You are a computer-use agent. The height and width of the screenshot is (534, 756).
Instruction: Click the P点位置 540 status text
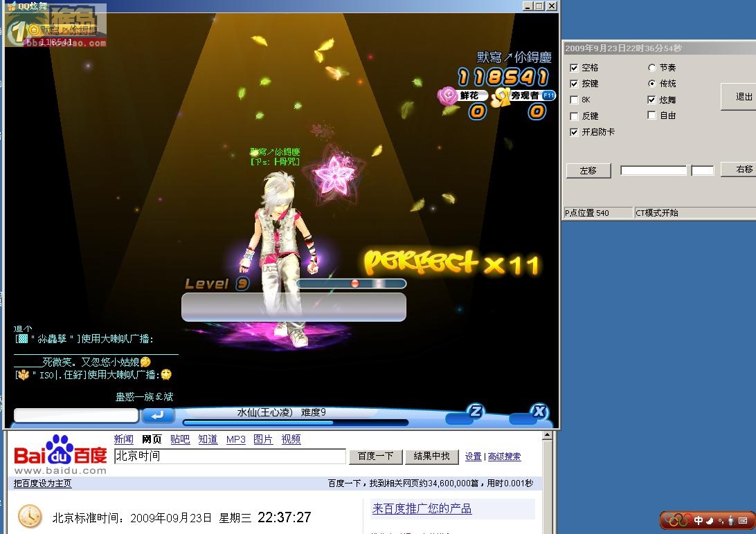click(587, 213)
